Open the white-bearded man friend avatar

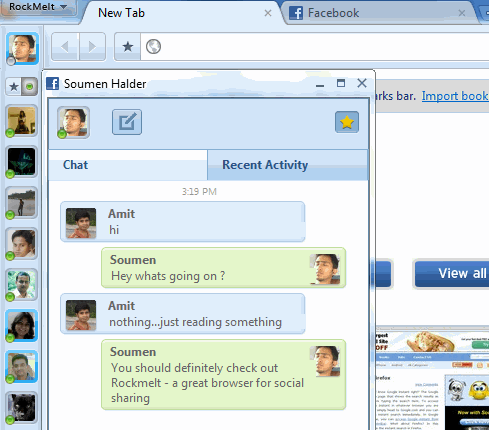22,285
